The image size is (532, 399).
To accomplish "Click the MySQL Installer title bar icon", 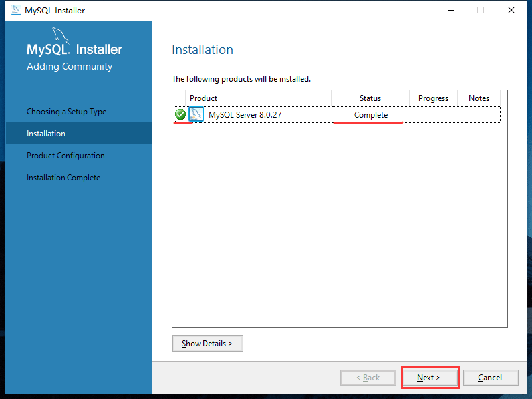I will [15, 10].
